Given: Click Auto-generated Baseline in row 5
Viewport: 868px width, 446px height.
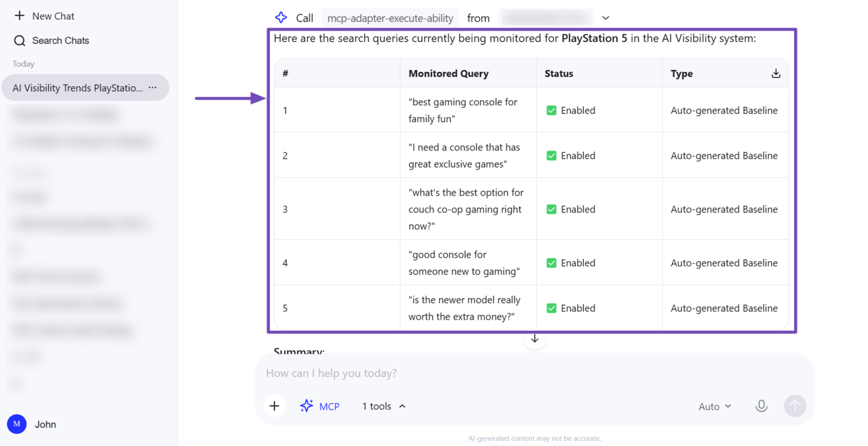Looking at the screenshot, I should [x=724, y=308].
